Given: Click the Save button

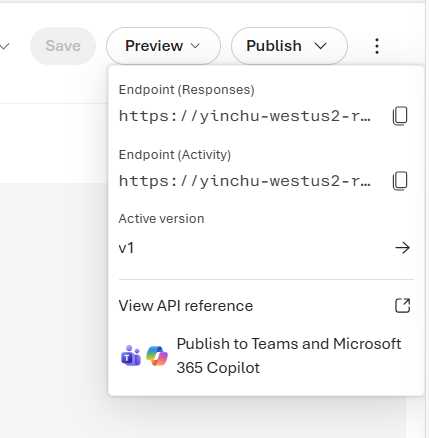Looking at the screenshot, I should [x=63, y=46].
